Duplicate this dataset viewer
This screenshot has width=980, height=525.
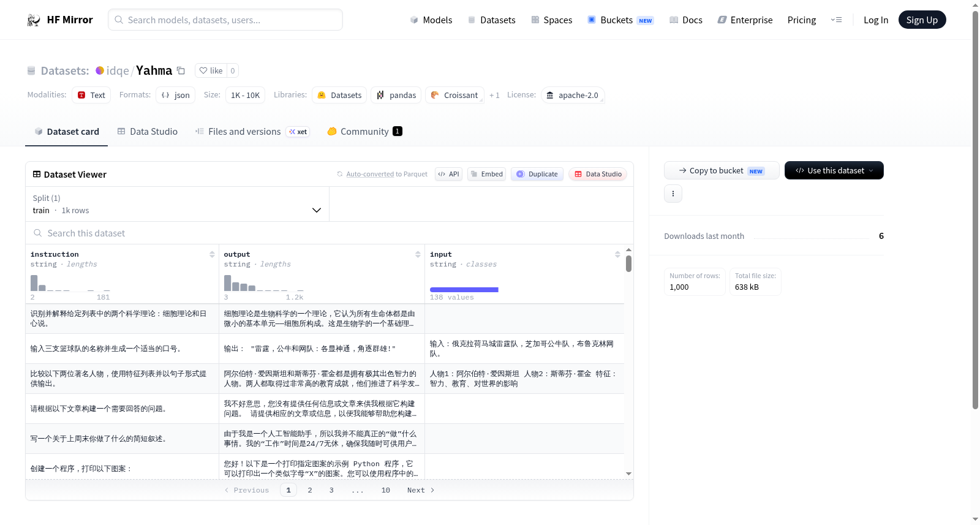[537, 174]
